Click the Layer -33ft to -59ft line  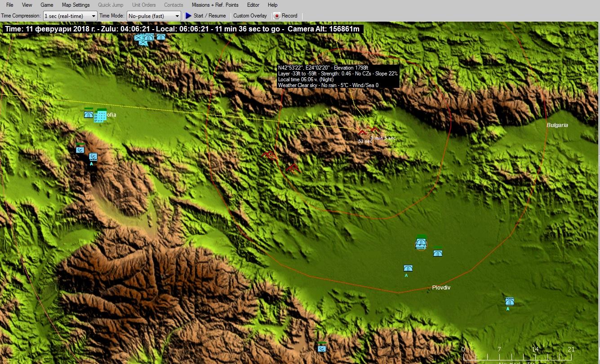(x=338, y=73)
